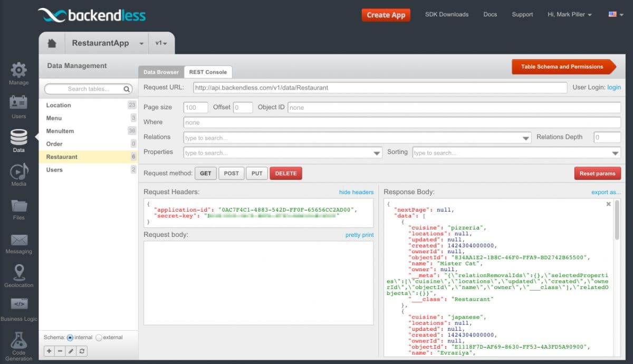Click the refresh tables icon
The height and width of the screenshot is (364, 633).
click(82, 351)
